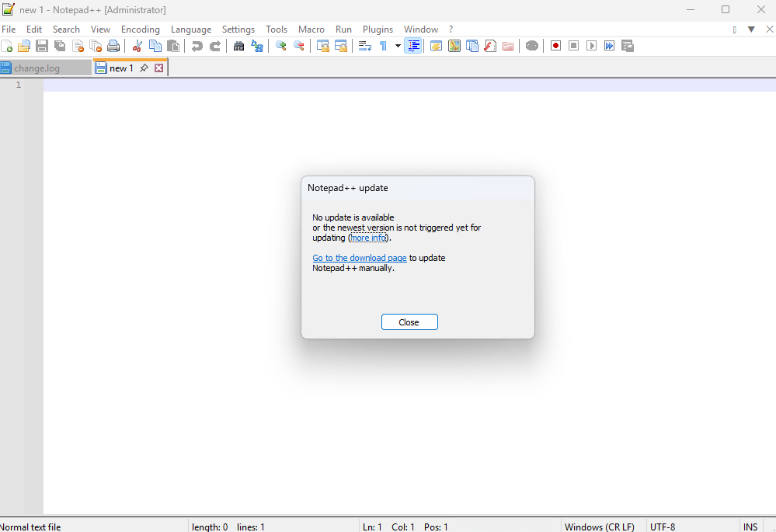Click the Zoom In magnifier icon
The image size is (776, 532).
[x=281, y=46]
